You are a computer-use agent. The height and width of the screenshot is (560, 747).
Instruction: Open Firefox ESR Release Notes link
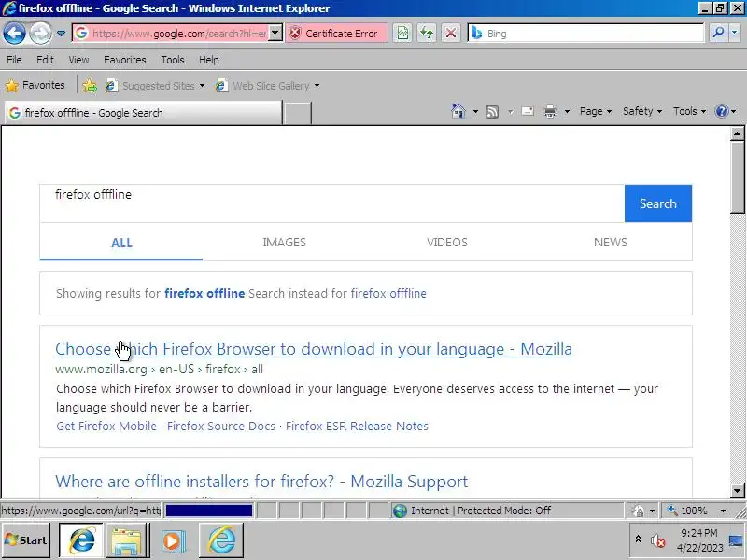coord(357,426)
